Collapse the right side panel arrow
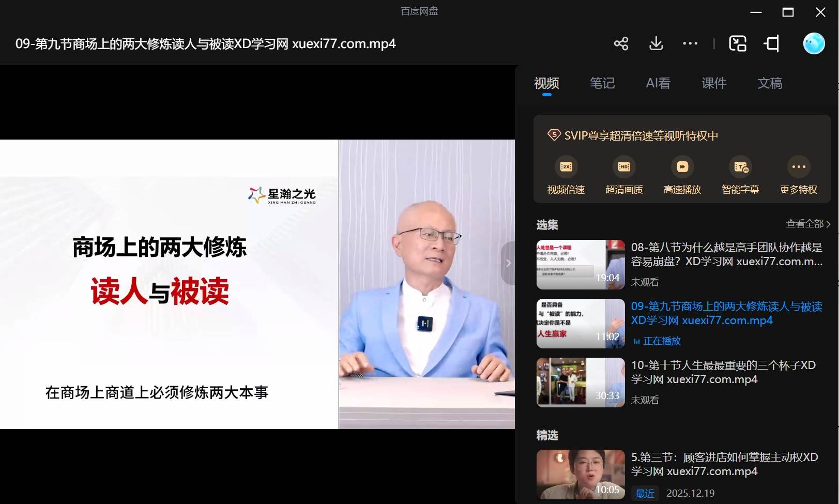Viewport: 839px width, 504px height. pyautogui.click(x=508, y=263)
